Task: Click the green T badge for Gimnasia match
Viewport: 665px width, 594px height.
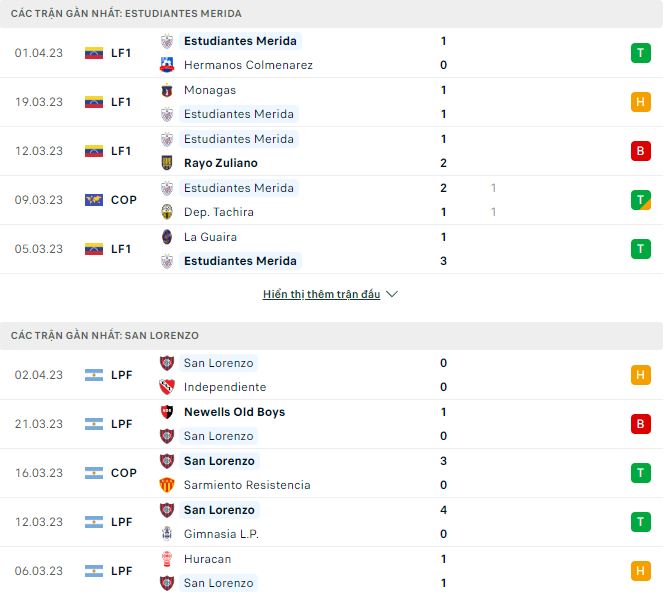Action: pos(640,522)
